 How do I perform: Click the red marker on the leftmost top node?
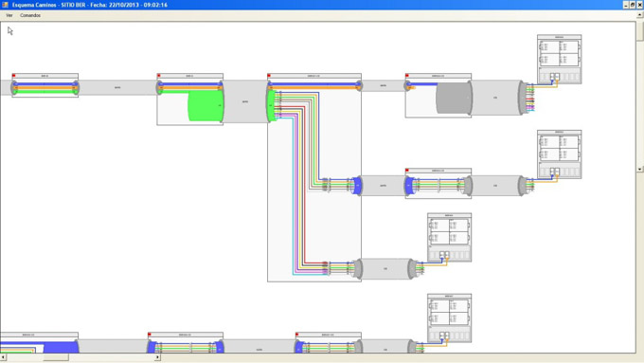point(13,75)
